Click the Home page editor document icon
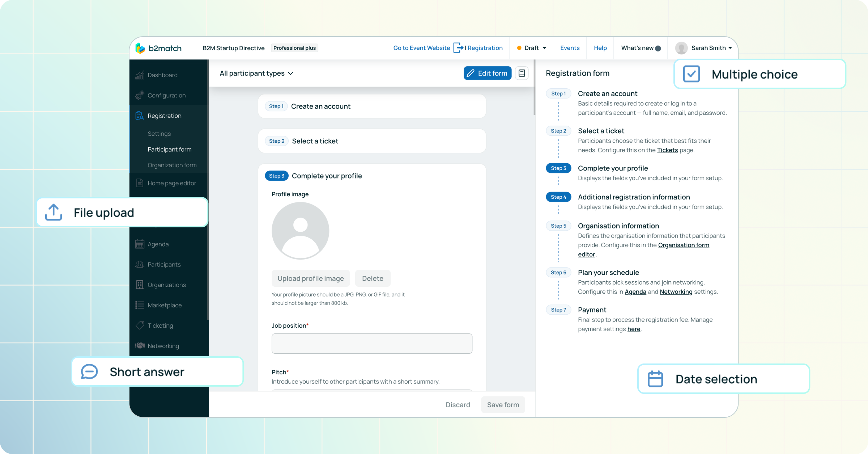The image size is (868, 454). click(x=140, y=183)
